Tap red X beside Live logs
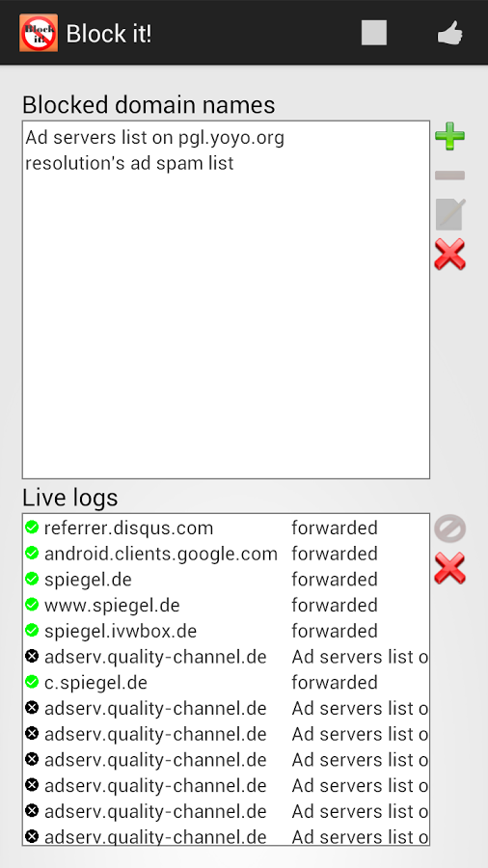Screen dimensions: 488x868 point(449,568)
